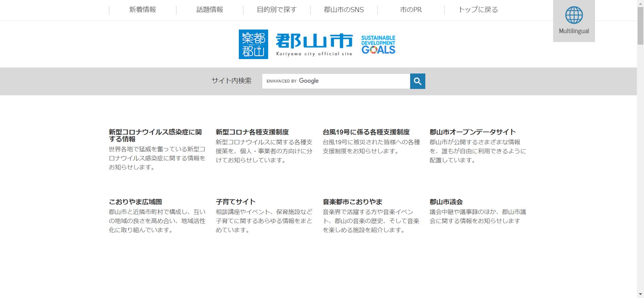Click the 郡山市 official site logo
644x298 pixels.
(314, 44)
